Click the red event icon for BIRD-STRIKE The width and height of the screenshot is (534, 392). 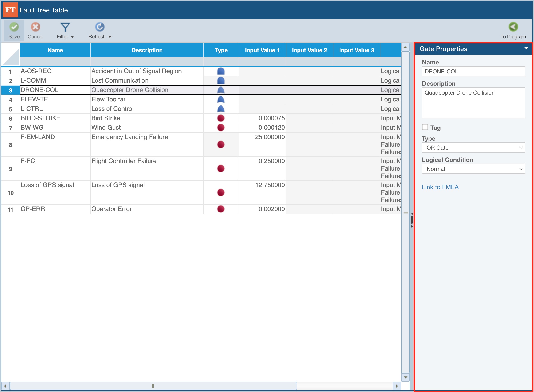click(x=221, y=118)
